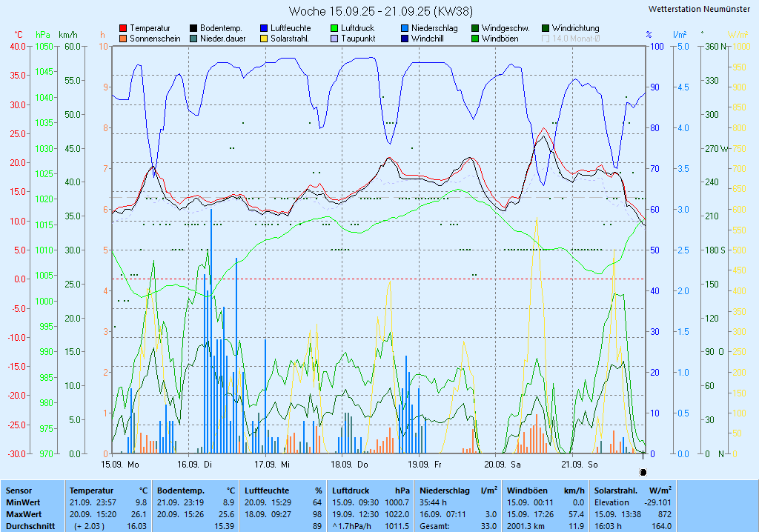This screenshot has height=532, width=759.
Task: Click the Niederschlag legend square
Action: 405,28
